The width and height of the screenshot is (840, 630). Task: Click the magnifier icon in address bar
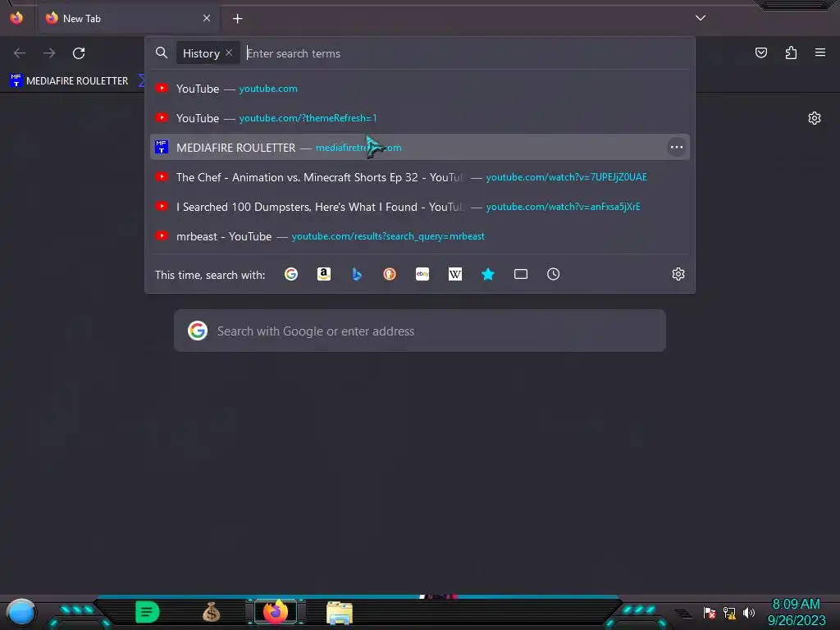tap(162, 52)
